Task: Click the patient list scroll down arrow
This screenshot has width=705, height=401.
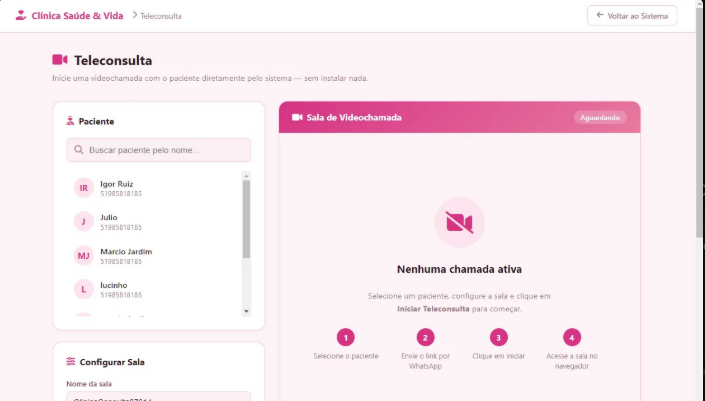Action: click(246, 311)
